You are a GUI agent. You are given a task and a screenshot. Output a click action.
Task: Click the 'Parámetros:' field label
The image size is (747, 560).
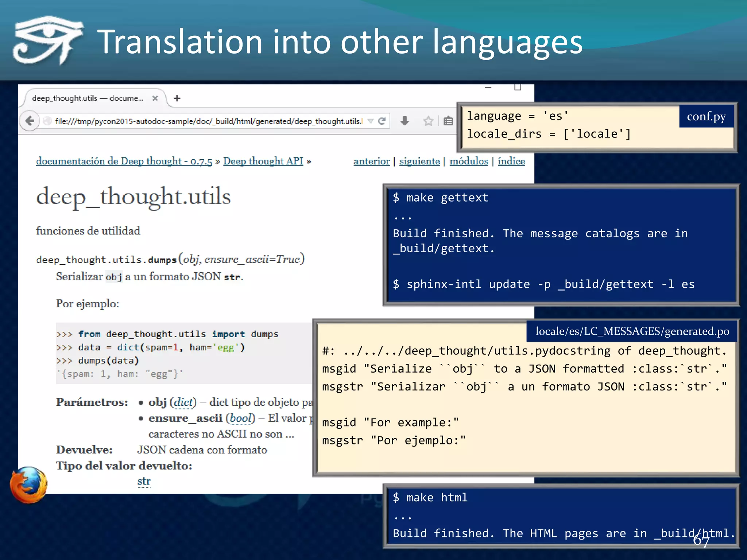[92, 402]
